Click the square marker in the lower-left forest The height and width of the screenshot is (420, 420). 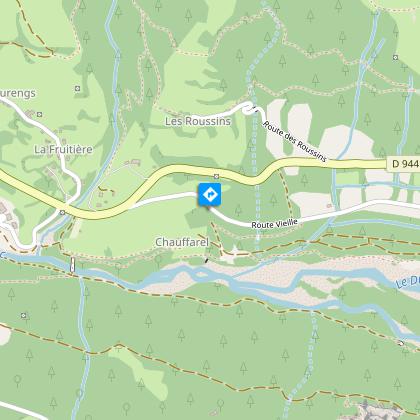pos(23,315)
